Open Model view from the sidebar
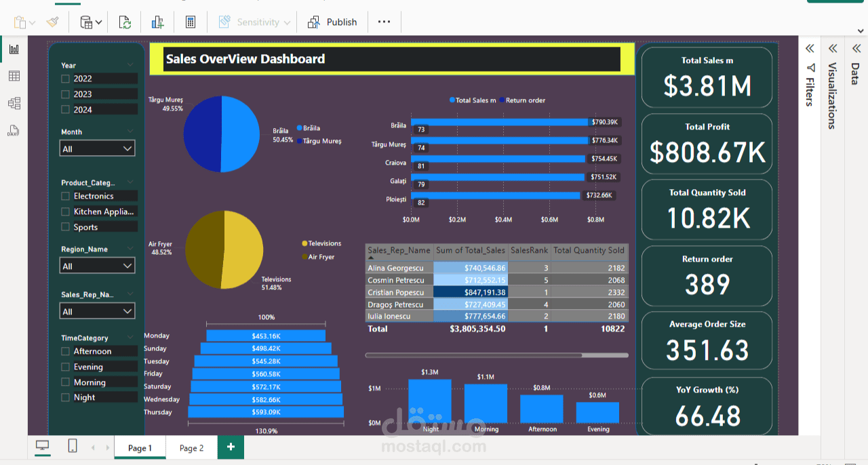 (14, 103)
